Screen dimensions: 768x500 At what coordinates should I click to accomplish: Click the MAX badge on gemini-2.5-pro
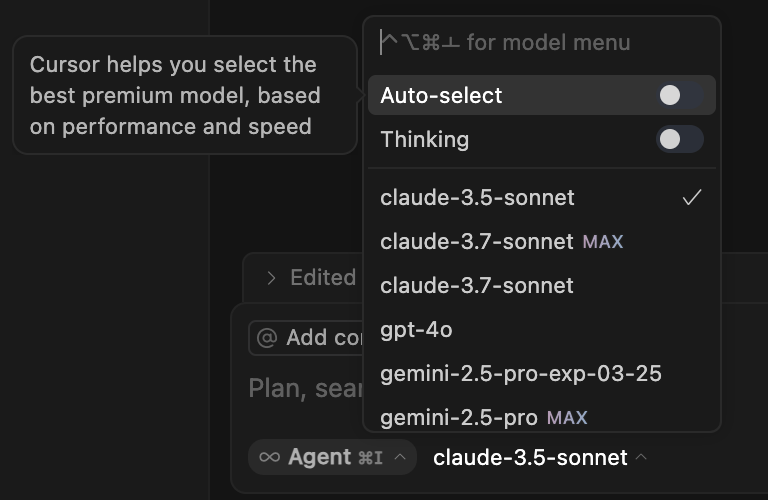pyautogui.click(x=567, y=417)
